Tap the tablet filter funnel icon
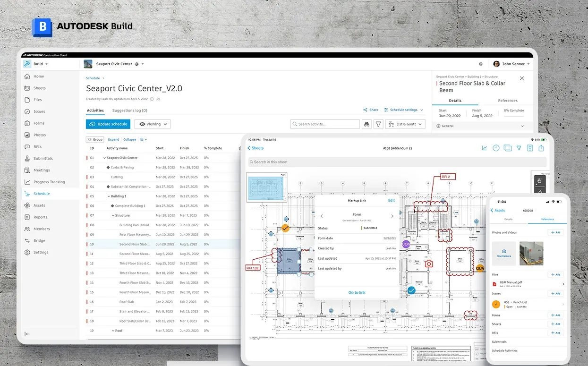This screenshot has height=366, width=588. [519, 148]
